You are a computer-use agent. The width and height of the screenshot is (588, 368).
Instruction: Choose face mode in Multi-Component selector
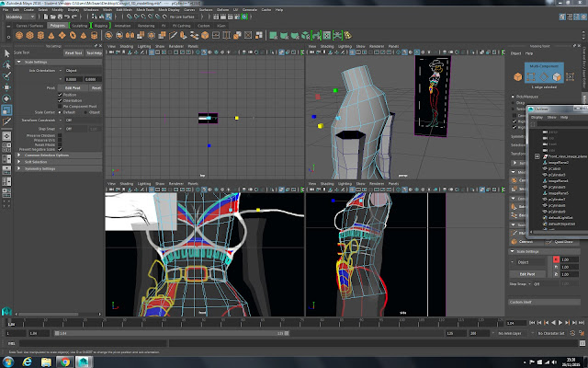tap(559, 77)
